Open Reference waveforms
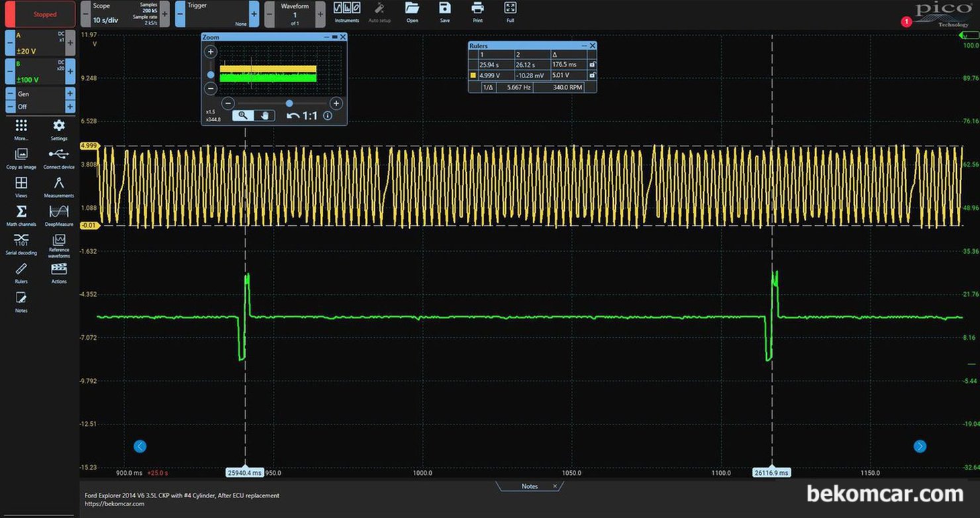980x518 pixels. (59, 245)
